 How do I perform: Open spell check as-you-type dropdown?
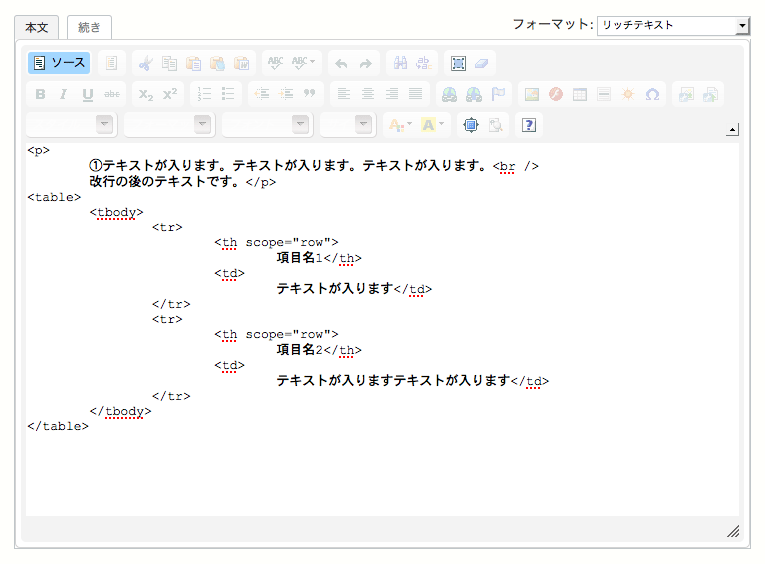[x=303, y=63]
